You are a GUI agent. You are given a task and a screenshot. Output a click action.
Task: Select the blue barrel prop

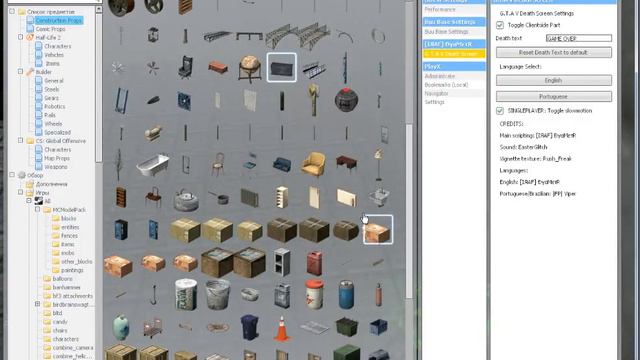346,294
